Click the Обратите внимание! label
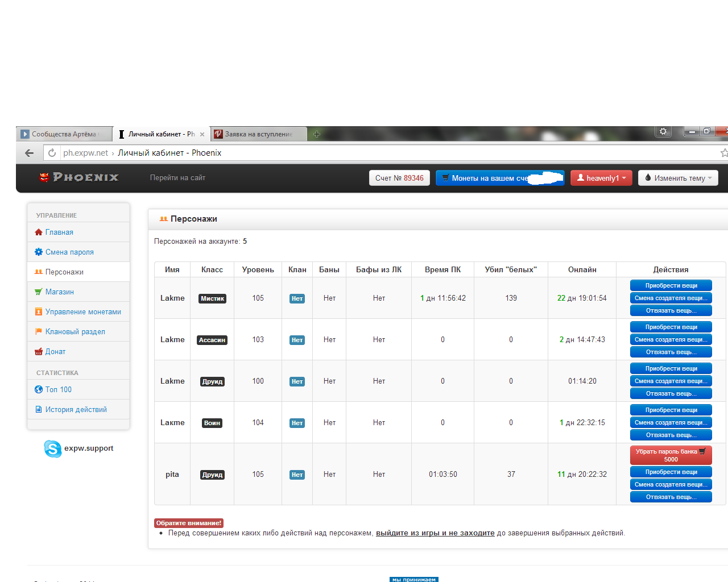728x582 pixels. [x=189, y=523]
